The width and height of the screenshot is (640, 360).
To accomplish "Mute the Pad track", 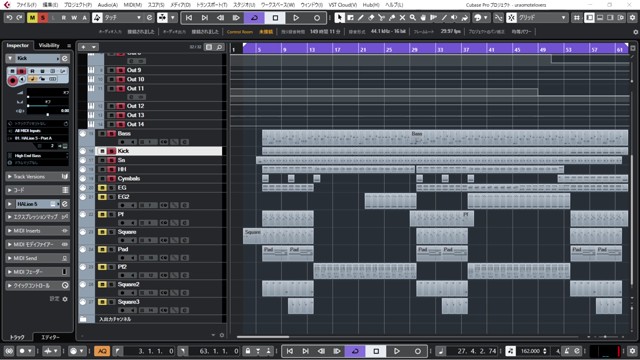I will pyautogui.click(x=102, y=249).
